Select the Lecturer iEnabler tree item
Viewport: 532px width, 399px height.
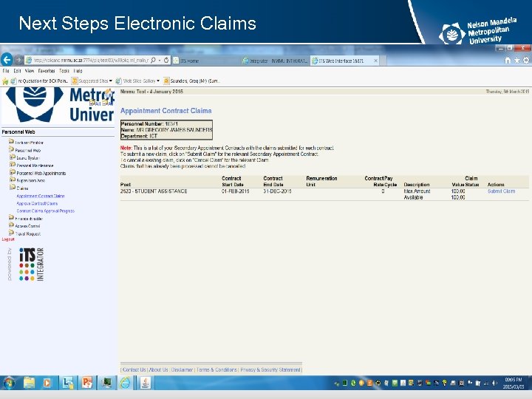(x=29, y=143)
